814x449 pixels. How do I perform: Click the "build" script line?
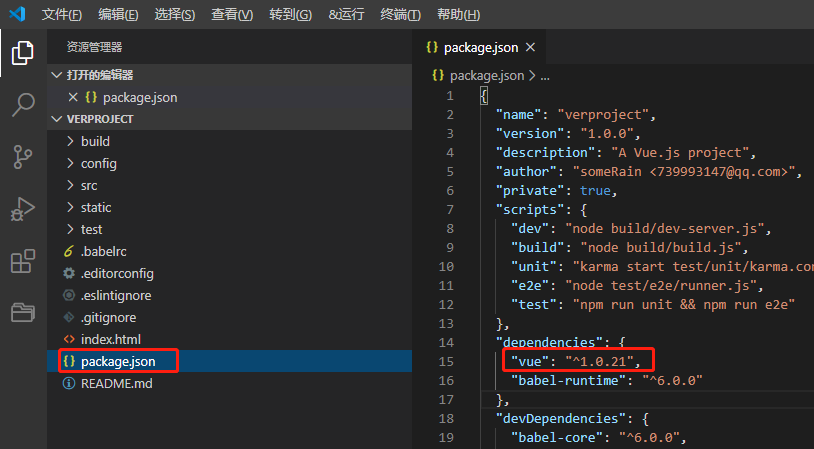tap(630, 248)
